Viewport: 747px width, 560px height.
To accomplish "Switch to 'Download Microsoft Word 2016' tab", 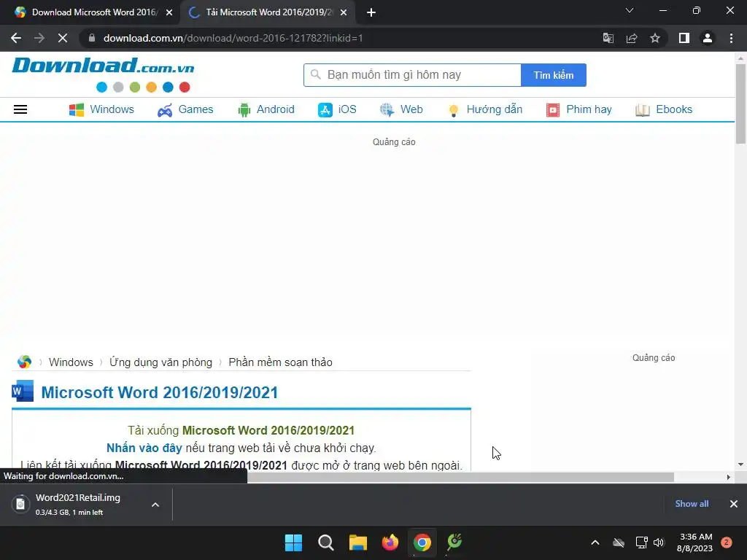I will [x=90, y=13].
